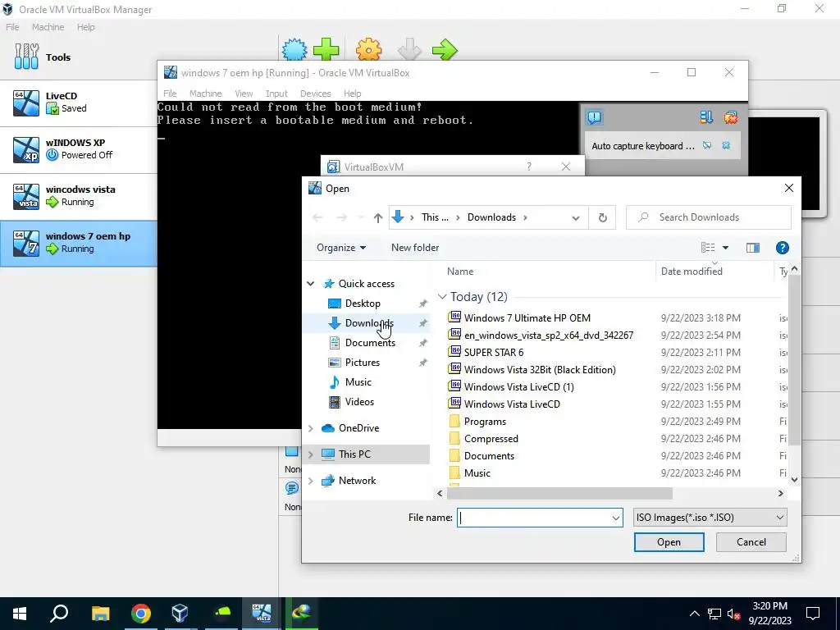Screen dimensions: 840x630
Task: Open Documents in Quick access sidebar
Action: point(370,343)
